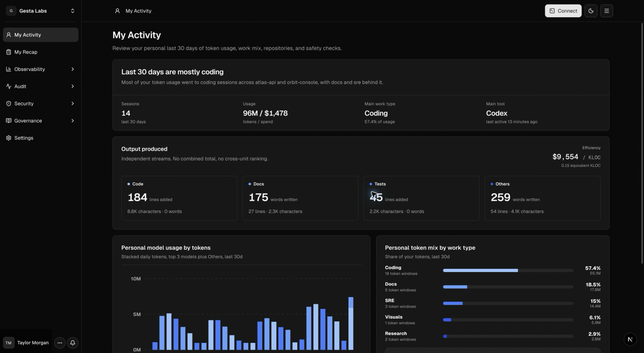Click the "$9,554" efficiency value
This screenshot has height=353, width=644.
point(565,157)
